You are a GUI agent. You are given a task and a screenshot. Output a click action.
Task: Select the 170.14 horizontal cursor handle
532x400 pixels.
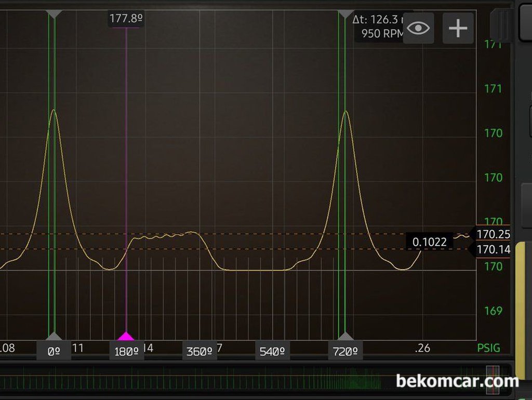click(x=493, y=250)
